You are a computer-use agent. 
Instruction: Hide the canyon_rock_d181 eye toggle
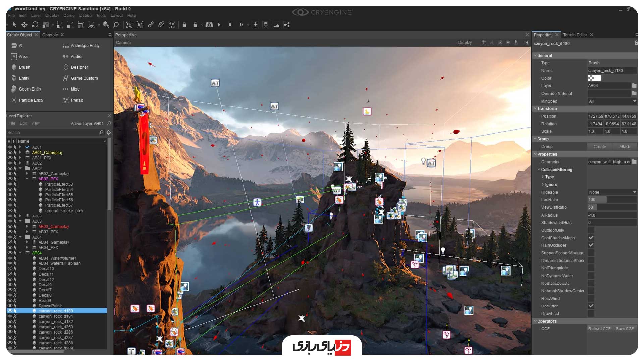click(10, 316)
